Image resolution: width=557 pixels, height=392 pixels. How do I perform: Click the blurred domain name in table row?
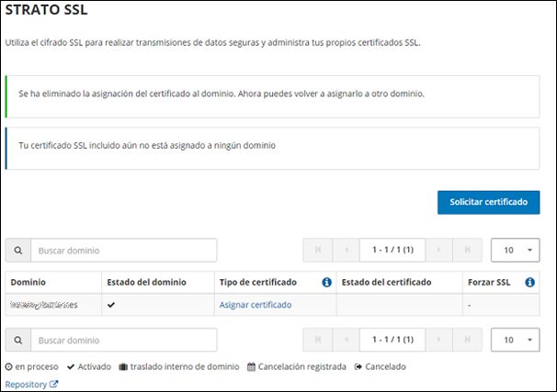coord(44,305)
